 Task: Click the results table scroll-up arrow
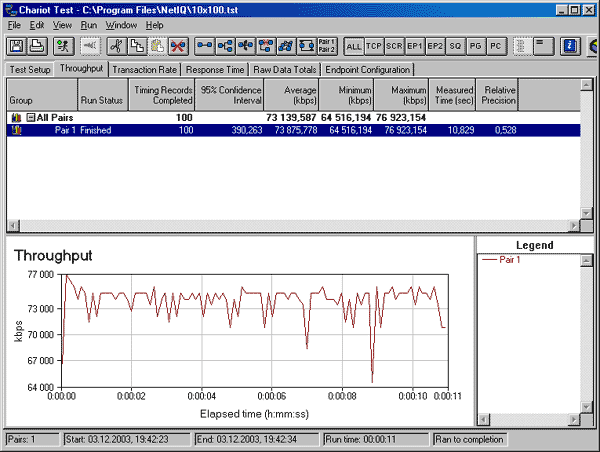point(587,85)
